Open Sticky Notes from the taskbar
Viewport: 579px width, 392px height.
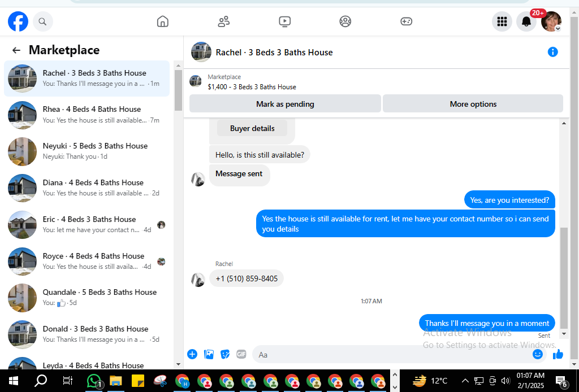138,381
